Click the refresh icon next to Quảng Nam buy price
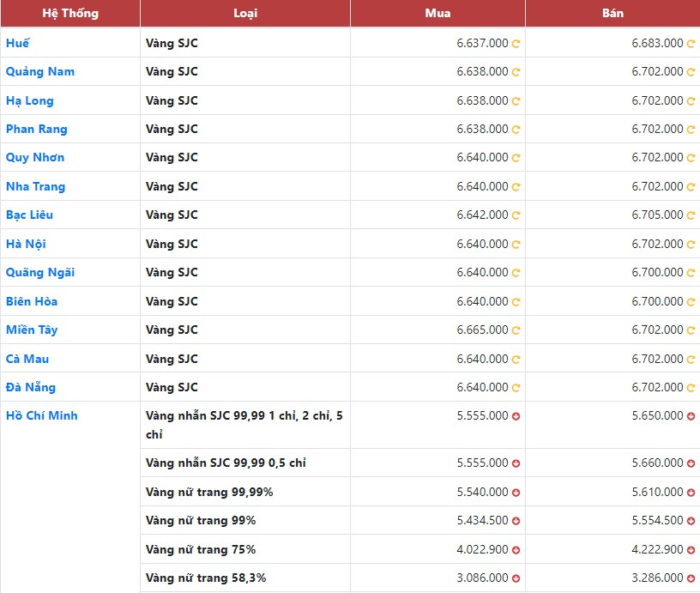The width and height of the screenshot is (700, 593). pos(516,72)
